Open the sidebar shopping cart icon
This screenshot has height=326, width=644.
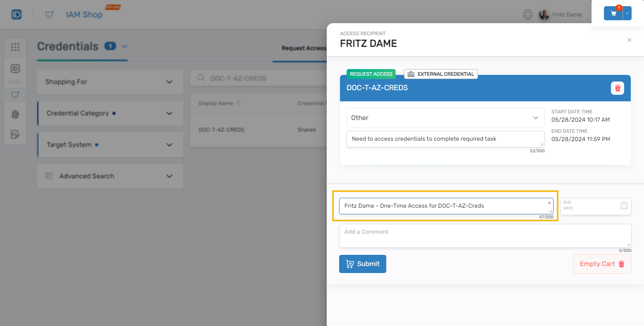pos(15,95)
